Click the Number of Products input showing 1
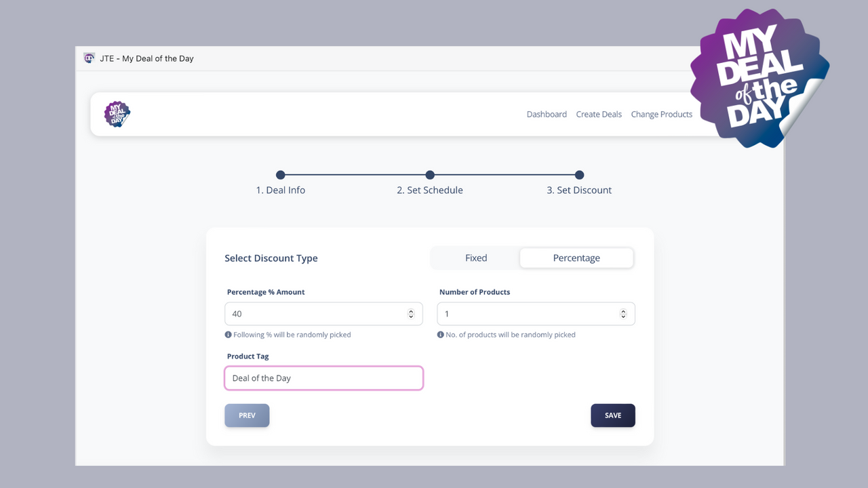Screen dimensions: 868x488 point(529,314)
